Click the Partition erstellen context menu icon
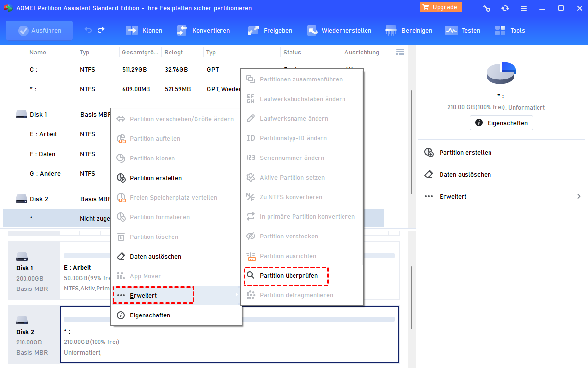The image size is (588, 368). click(x=121, y=178)
